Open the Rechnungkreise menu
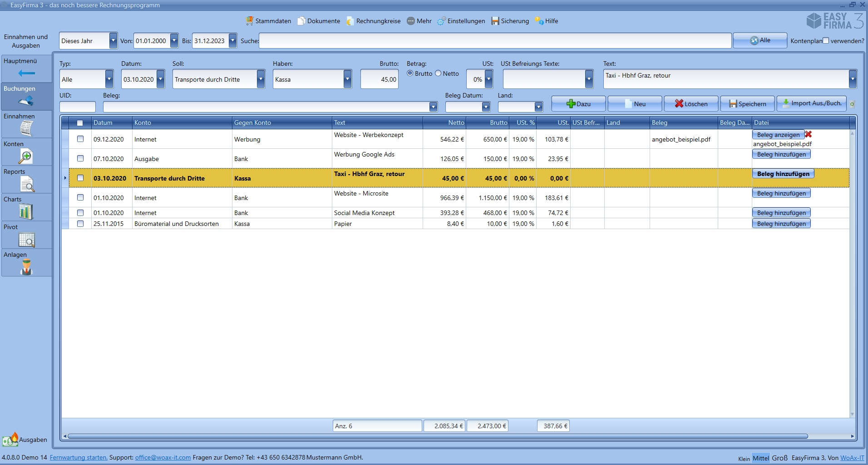This screenshot has width=868, height=465. point(373,21)
